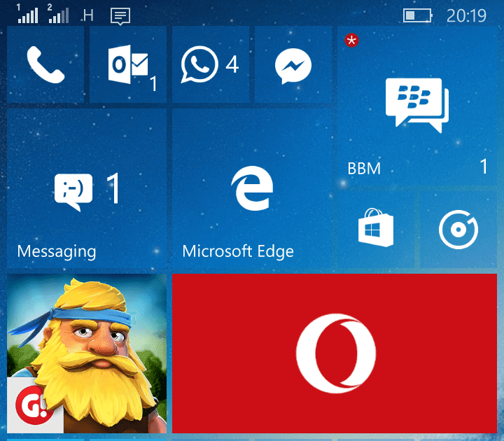Open the WhatsApp tile
Image resolution: width=504 pixels, height=441 pixels.
(211, 64)
